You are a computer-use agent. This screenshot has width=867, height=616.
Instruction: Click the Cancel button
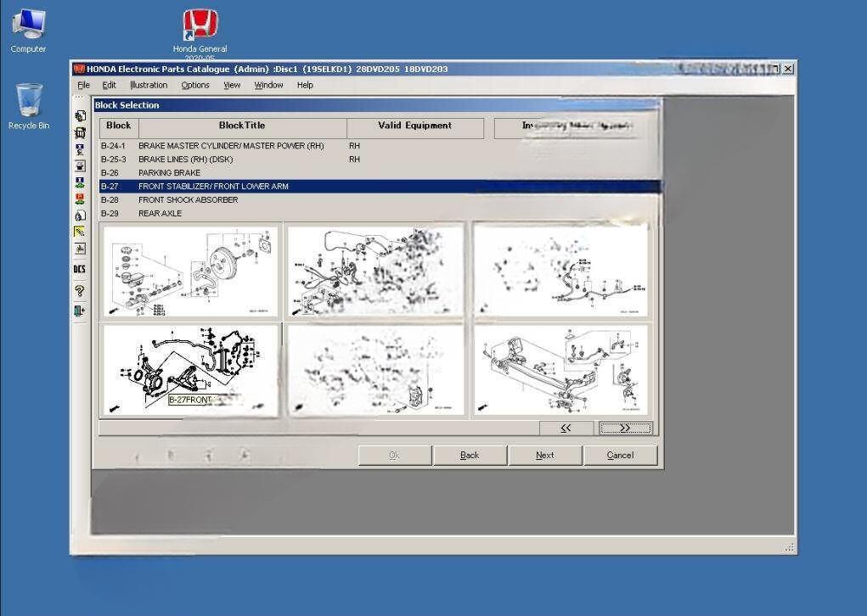pyautogui.click(x=621, y=456)
